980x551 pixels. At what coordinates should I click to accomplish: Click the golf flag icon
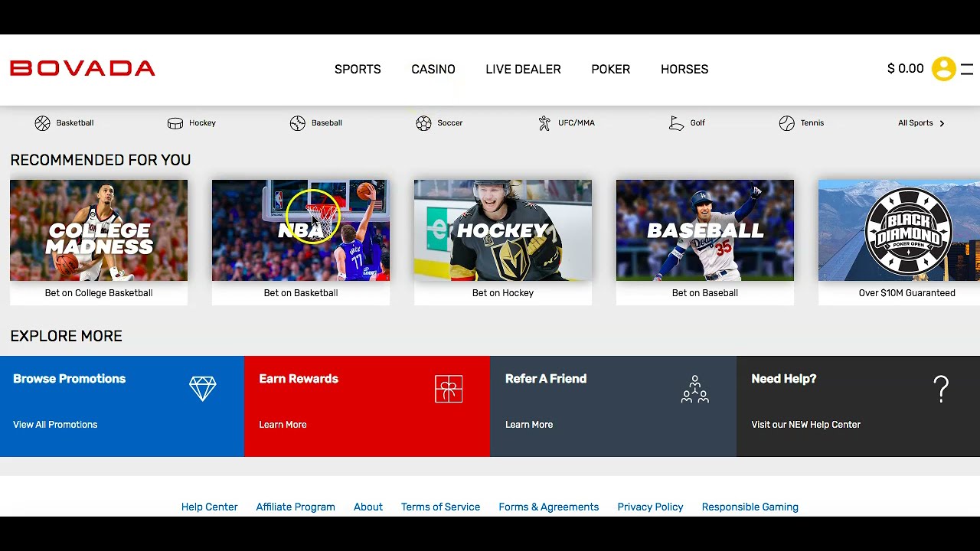[x=676, y=123]
